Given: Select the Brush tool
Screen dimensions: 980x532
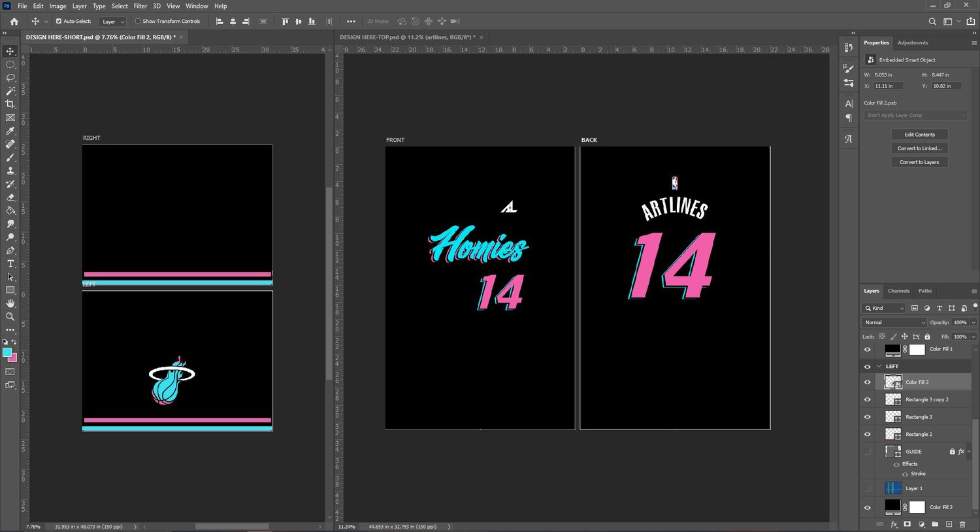Looking at the screenshot, I should coord(10,158).
